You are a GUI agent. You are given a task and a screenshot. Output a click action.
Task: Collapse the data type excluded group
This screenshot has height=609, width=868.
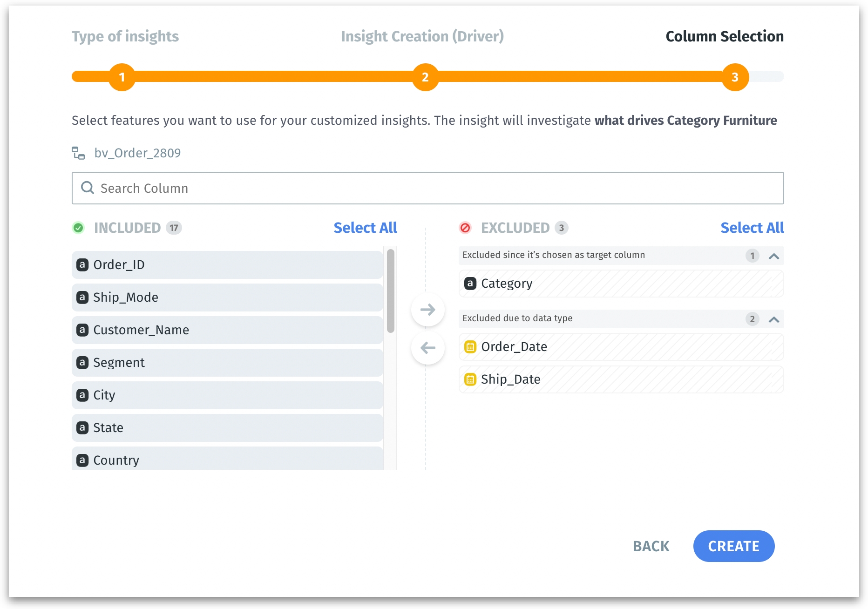click(x=773, y=319)
